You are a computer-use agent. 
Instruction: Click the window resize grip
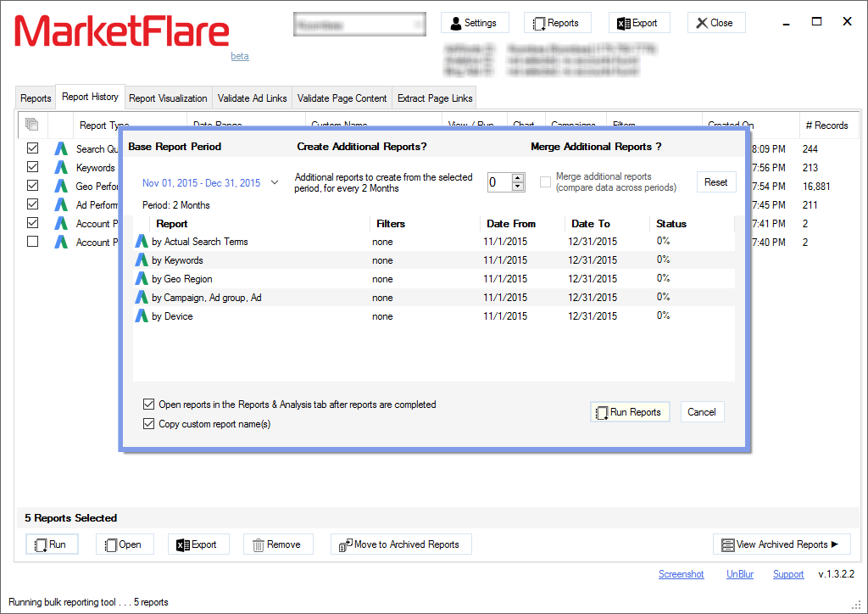point(856,604)
